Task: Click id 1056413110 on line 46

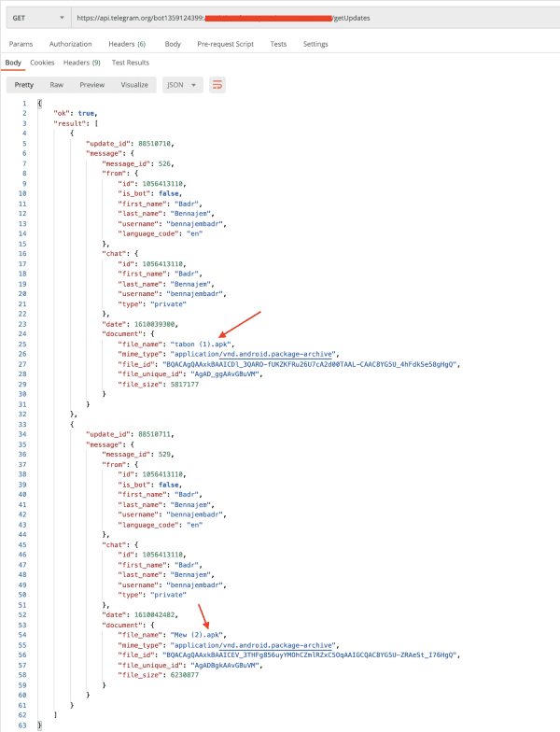Action: pos(162,555)
